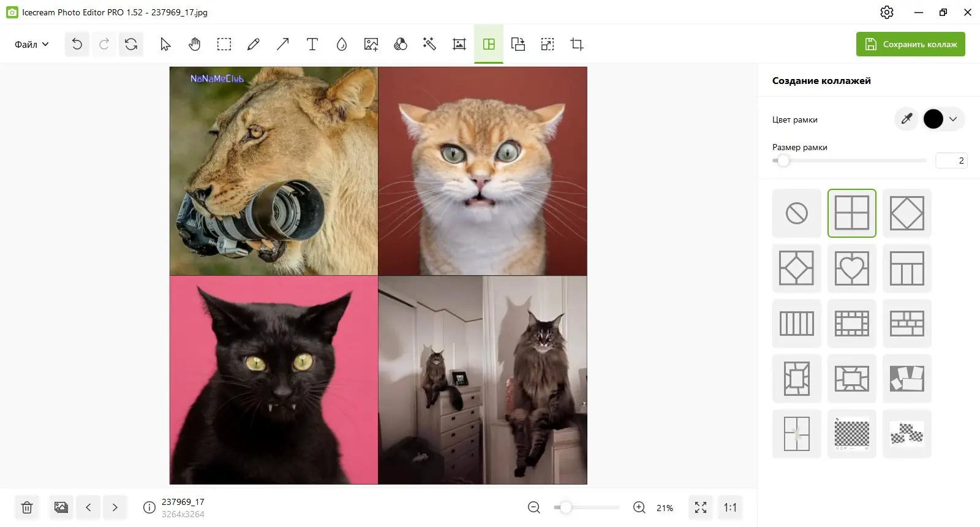Choose the brick pattern layout

[x=907, y=324]
